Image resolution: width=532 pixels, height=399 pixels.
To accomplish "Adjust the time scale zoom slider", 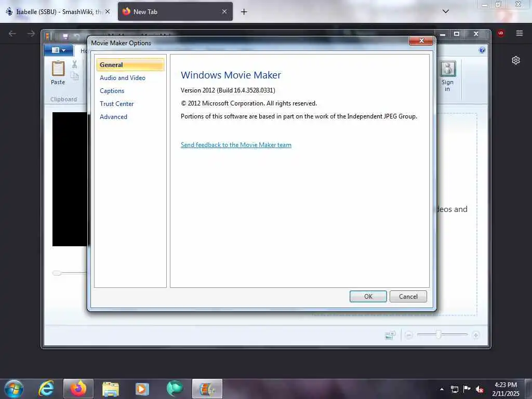I will [x=438, y=335].
